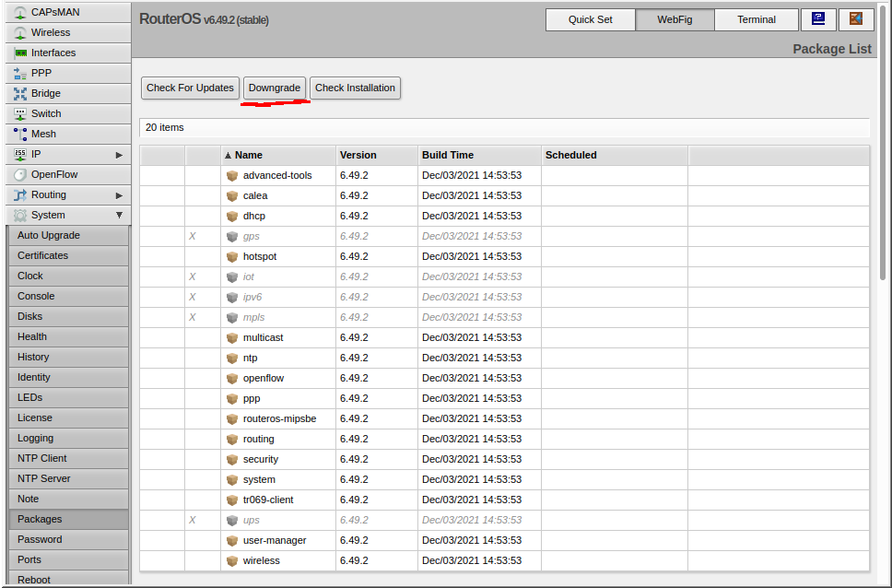Open the Terminal tab
The height and width of the screenshot is (588, 892).
click(x=757, y=19)
